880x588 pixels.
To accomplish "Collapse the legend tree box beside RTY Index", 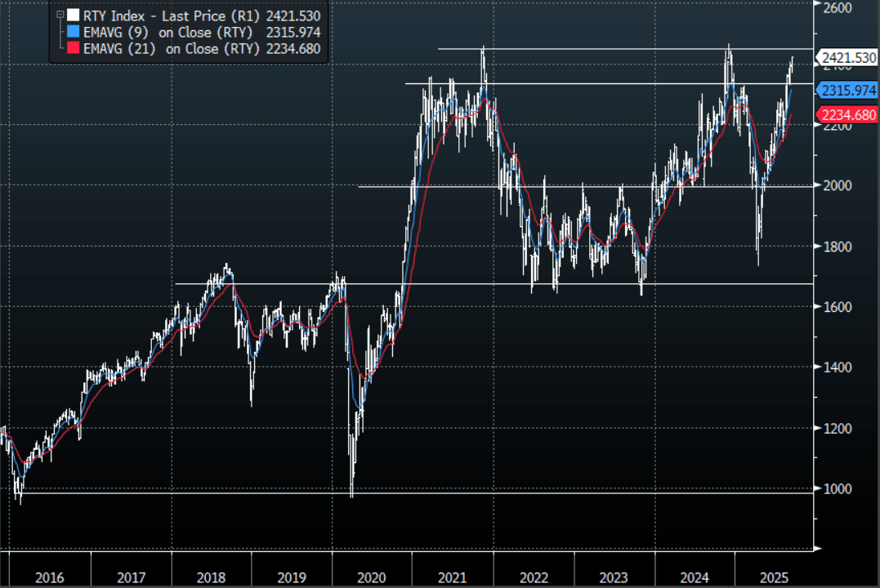I will coord(60,16).
